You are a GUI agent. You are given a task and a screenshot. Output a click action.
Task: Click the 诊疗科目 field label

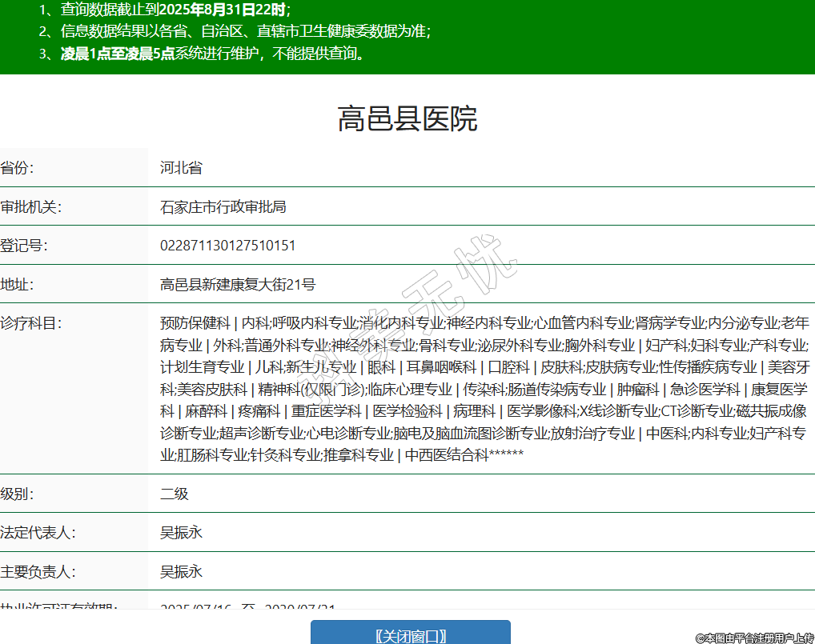click(x=31, y=323)
